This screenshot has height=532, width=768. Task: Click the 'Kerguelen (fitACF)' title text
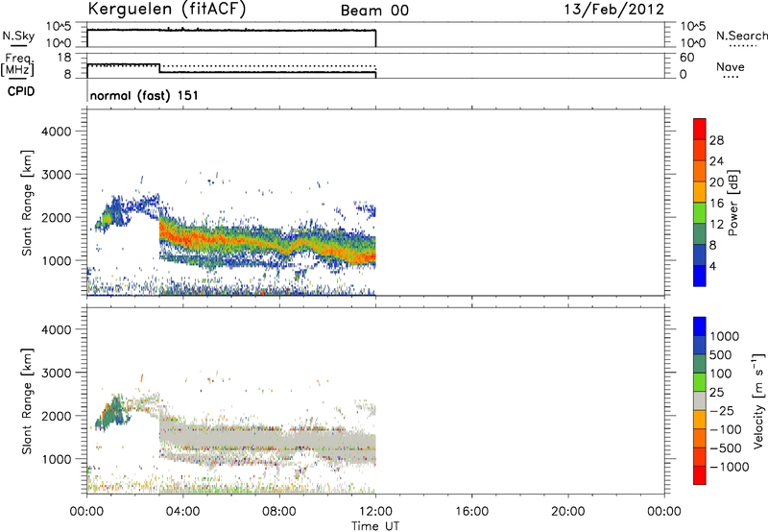167,10
